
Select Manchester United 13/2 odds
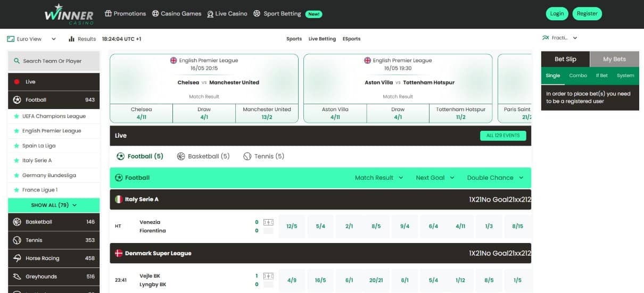267,113
